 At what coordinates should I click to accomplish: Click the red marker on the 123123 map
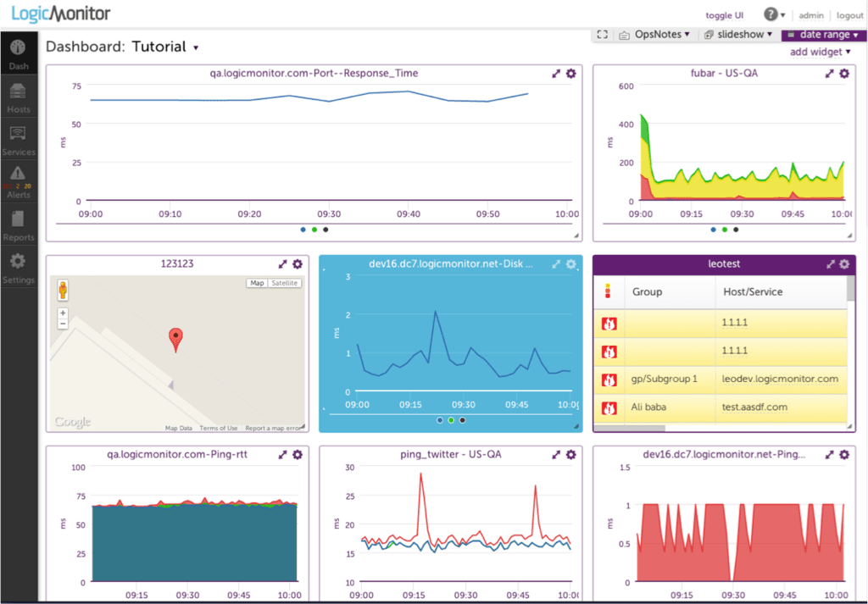click(x=176, y=336)
